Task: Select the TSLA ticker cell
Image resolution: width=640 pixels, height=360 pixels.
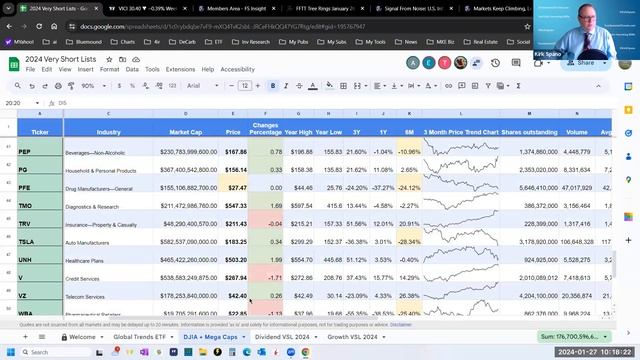Action: pos(40,238)
